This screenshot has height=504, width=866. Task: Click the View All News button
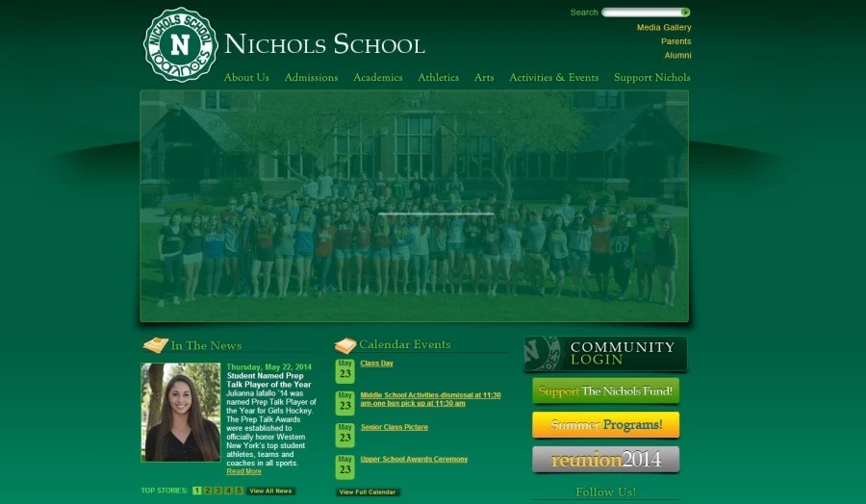pos(270,491)
